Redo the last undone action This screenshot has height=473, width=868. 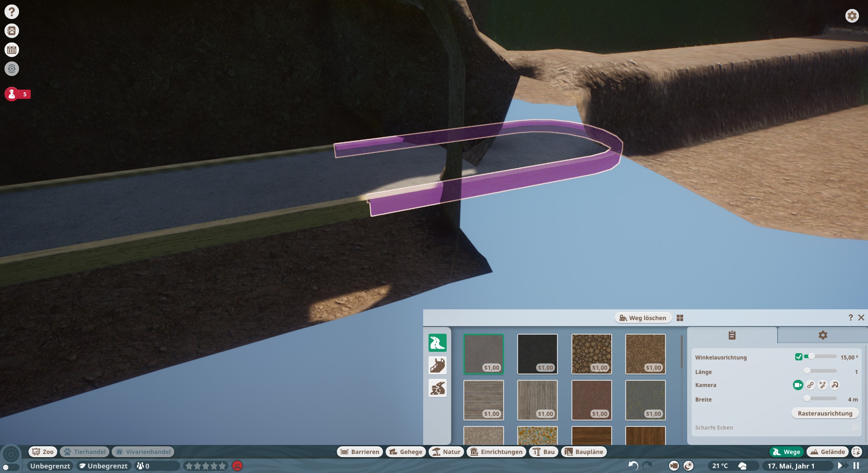(648, 466)
